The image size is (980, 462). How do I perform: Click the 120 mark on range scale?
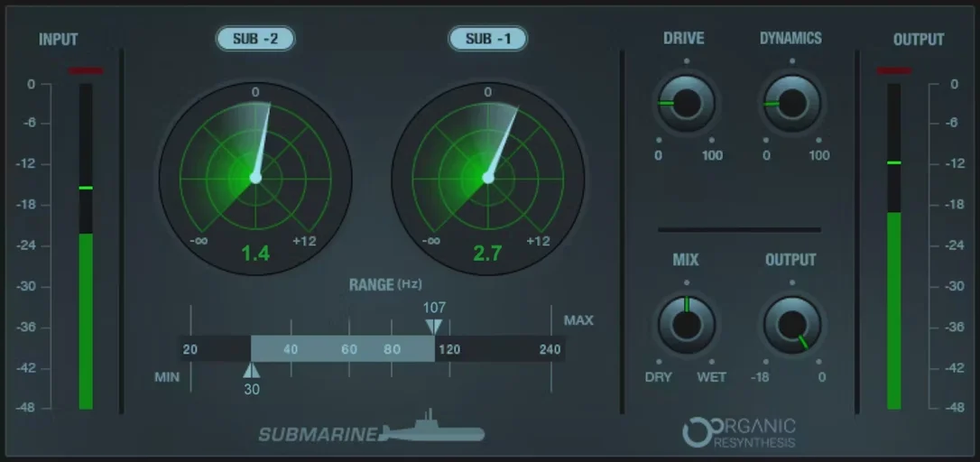(x=448, y=349)
